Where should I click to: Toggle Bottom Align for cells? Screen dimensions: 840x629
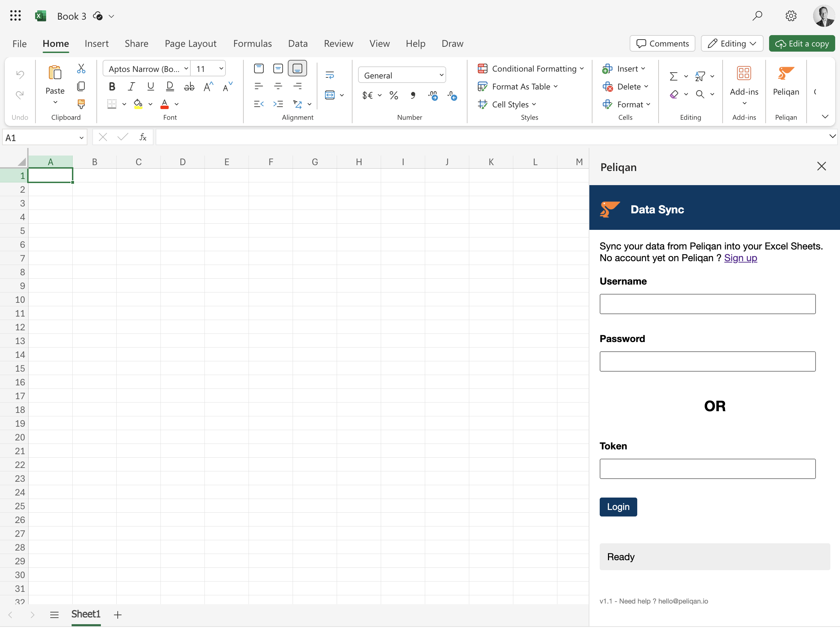297,68
